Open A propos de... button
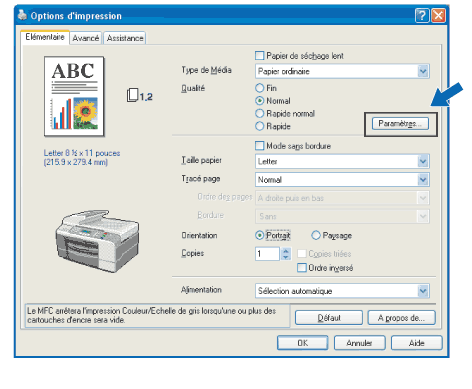The height and width of the screenshot is (389, 472). pyautogui.click(x=401, y=318)
